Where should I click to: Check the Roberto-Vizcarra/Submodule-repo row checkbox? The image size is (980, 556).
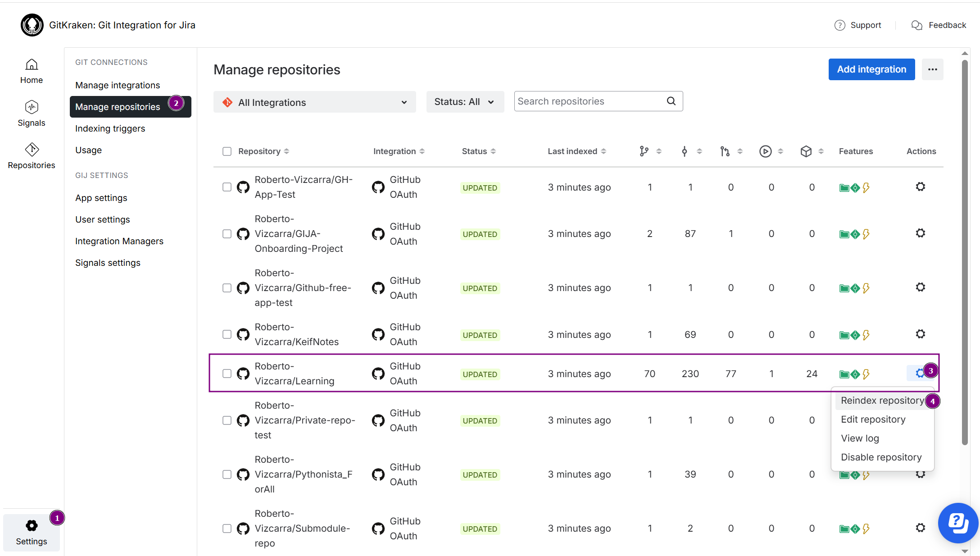227,528
